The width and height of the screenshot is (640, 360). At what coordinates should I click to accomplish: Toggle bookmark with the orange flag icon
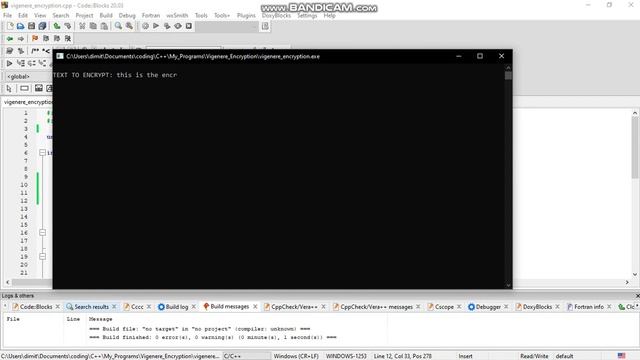point(35,38)
